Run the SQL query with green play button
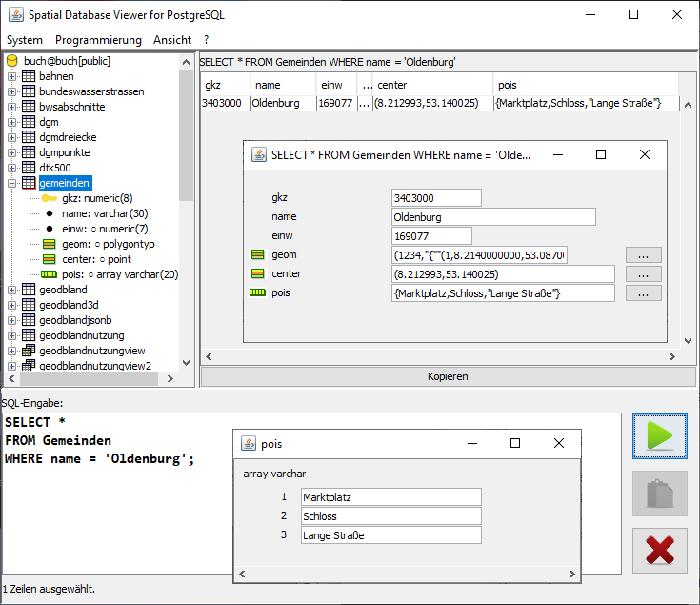This screenshot has height=605, width=700. pyautogui.click(x=660, y=436)
